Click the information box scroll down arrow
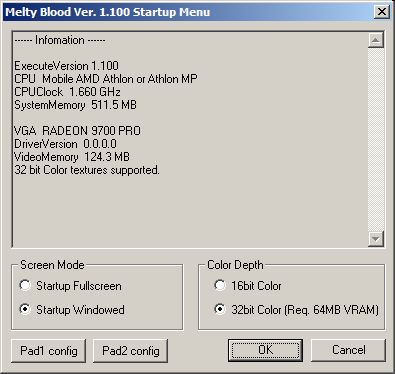Image resolution: width=395 pixels, height=374 pixels. point(376,239)
